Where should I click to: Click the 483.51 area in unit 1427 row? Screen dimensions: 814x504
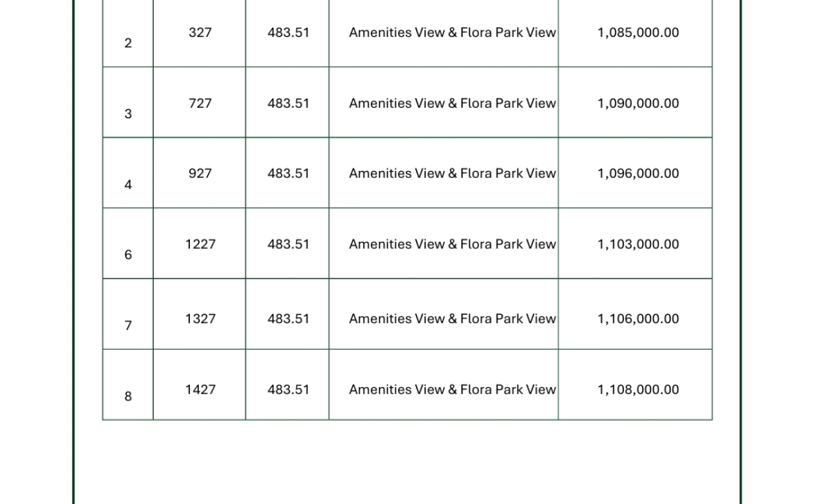tap(287, 384)
